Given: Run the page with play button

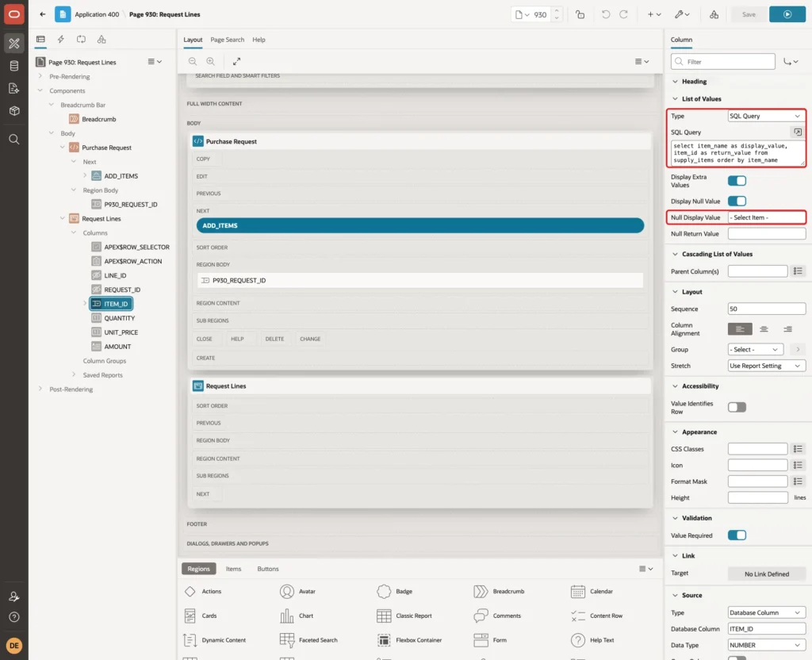Looking at the screenshot, I should (x=787, y=14).
